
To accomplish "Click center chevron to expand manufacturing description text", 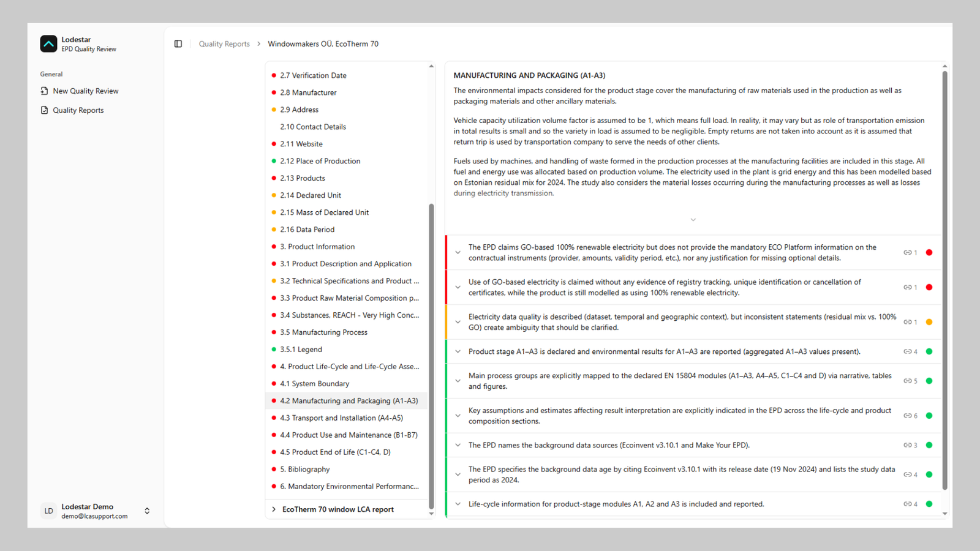I will 693,219.
